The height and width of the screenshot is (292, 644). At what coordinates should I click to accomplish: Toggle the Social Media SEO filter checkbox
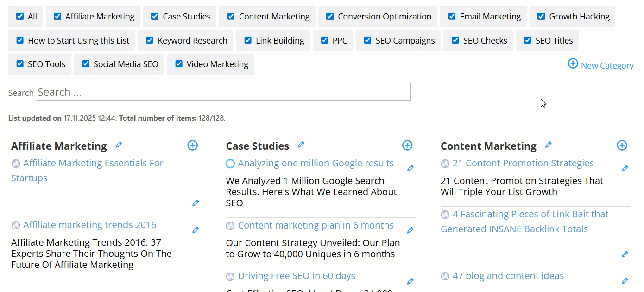point(86,64)
